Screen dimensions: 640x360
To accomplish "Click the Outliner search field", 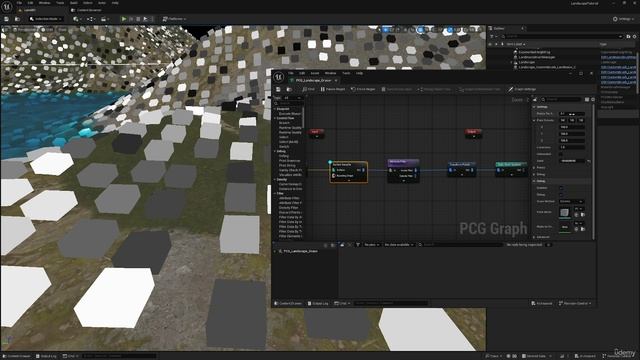I will 562,36.
